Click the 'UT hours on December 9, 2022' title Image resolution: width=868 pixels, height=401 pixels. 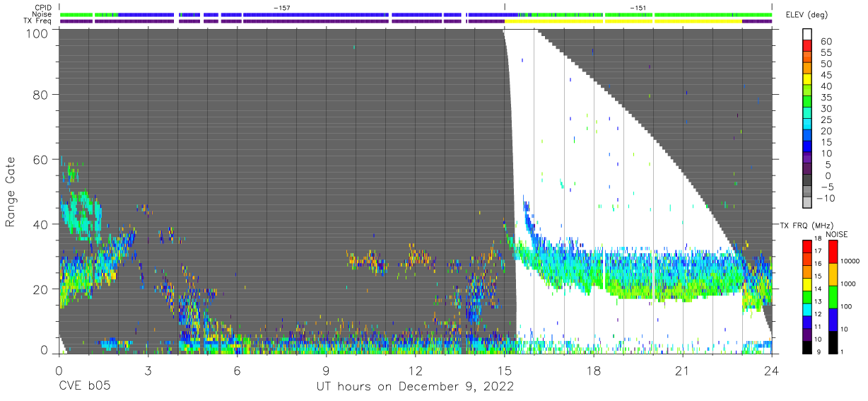(414, 388)
